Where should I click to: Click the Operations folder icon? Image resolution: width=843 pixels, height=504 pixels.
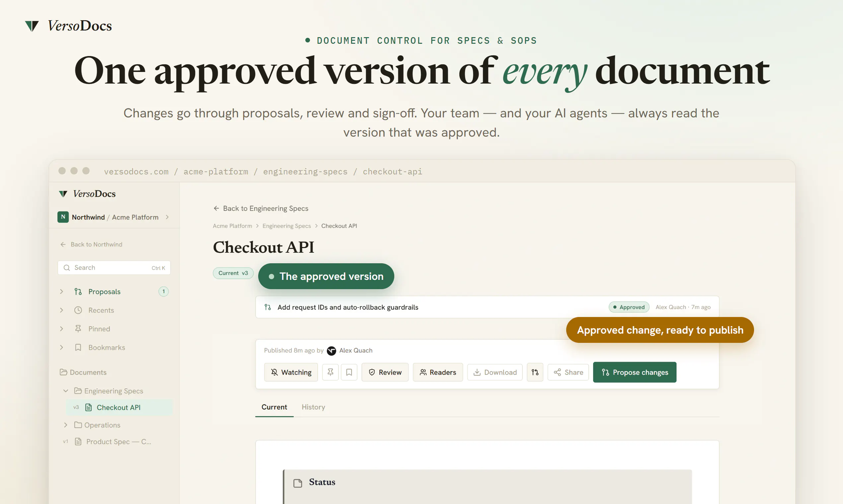(78, 425)
